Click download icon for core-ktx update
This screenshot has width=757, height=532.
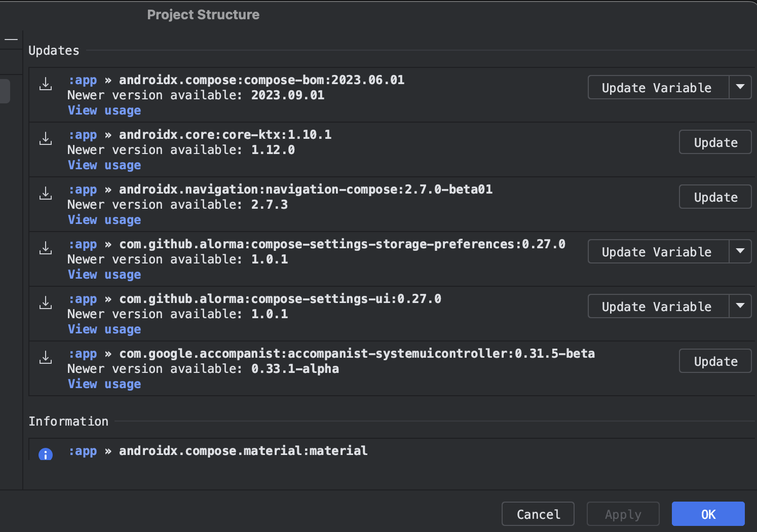[46, 138]
